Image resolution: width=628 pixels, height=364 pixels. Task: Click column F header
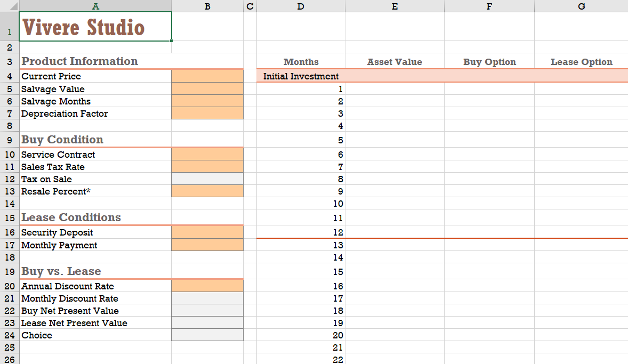pyautogui.click(x=489, y=6)
